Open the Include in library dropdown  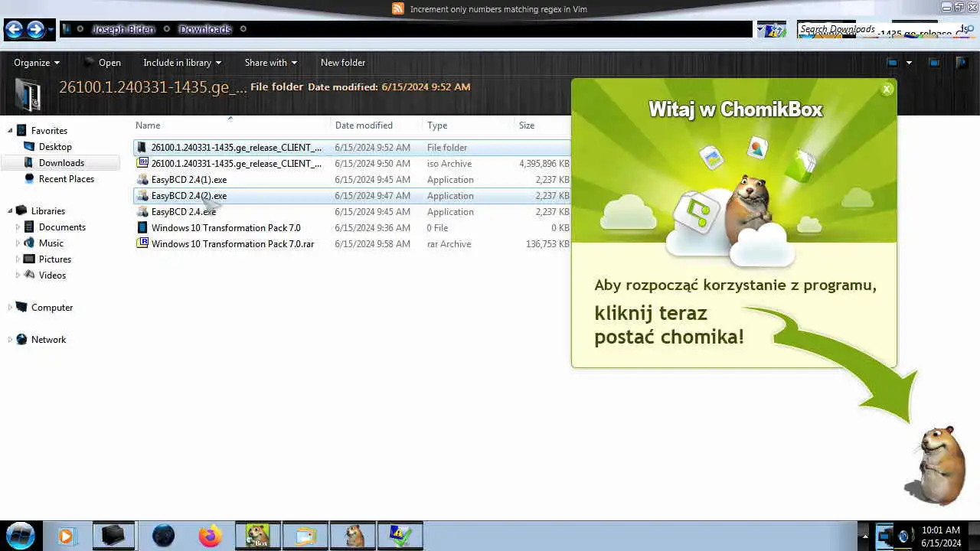[182, 63]
